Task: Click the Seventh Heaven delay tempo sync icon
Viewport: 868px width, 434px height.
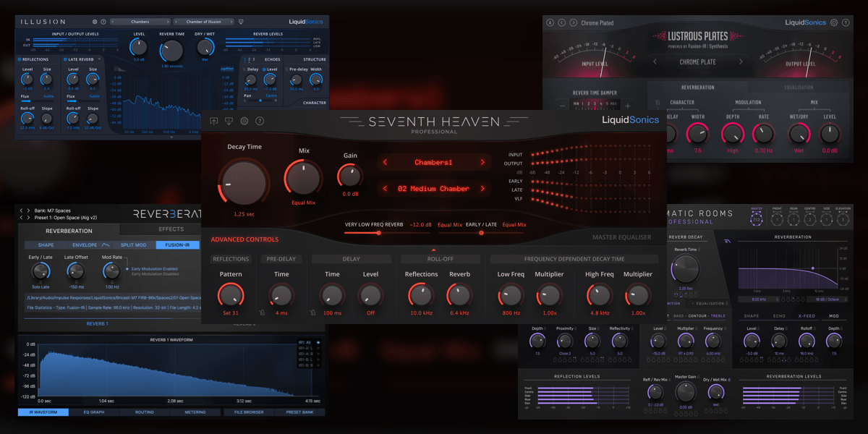Action: pos(313,312)
